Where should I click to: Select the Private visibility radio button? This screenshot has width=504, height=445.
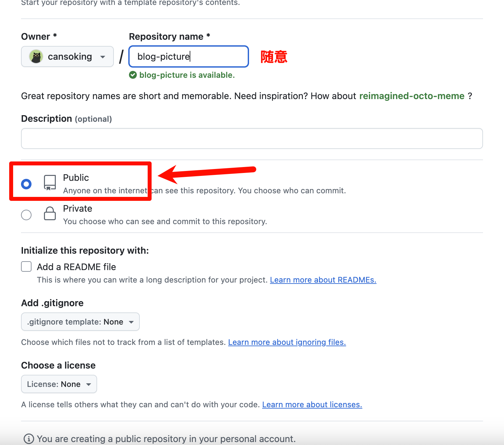pos(26,215)
